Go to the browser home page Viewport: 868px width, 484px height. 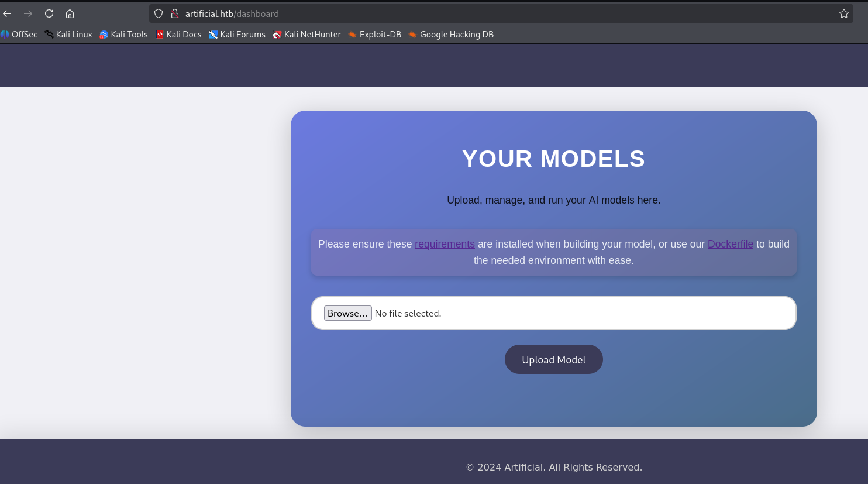pyautogui.click(x=70, y=13)
